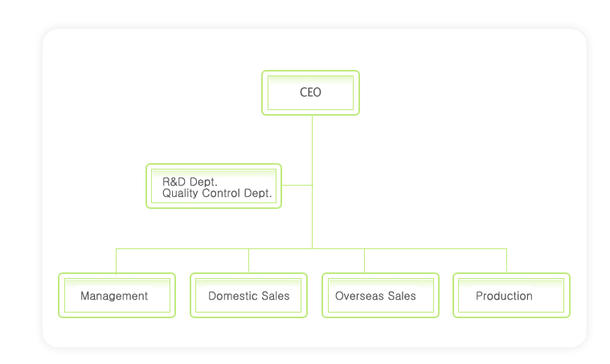This screenshot has height=364, width=610.
Task: Open the Production department box
Action: point(511,296)
